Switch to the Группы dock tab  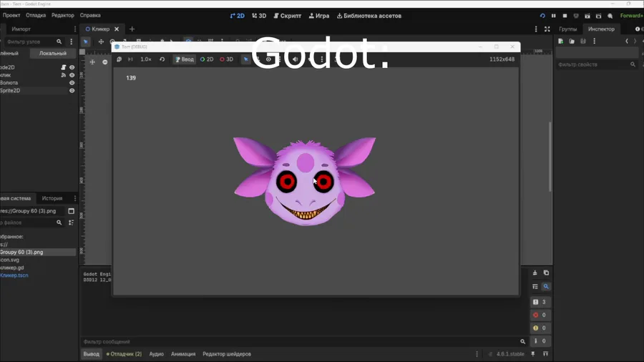[567, 29]
